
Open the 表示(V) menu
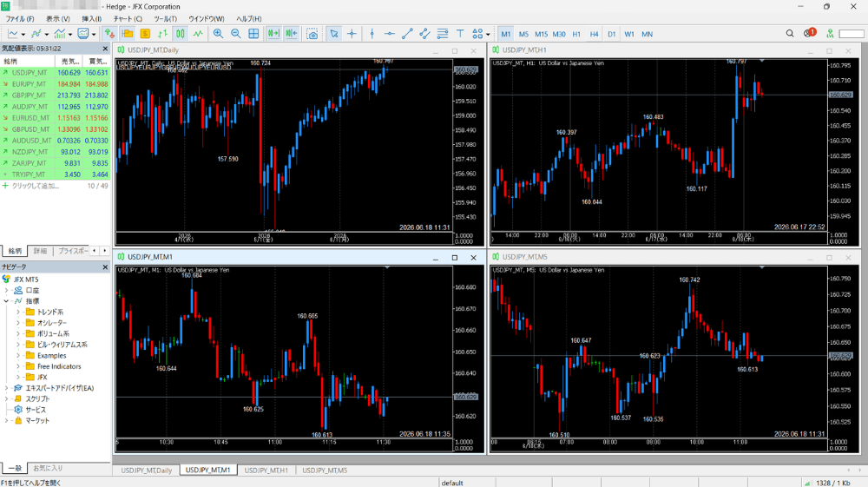(57, 19)
